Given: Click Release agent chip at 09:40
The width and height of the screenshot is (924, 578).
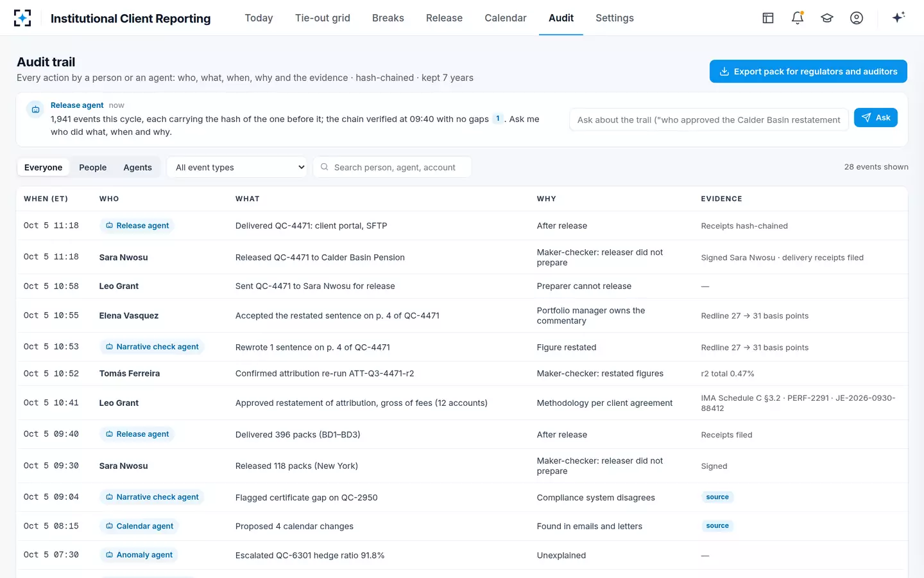Looking at the screenshot, I should (137, 434).
